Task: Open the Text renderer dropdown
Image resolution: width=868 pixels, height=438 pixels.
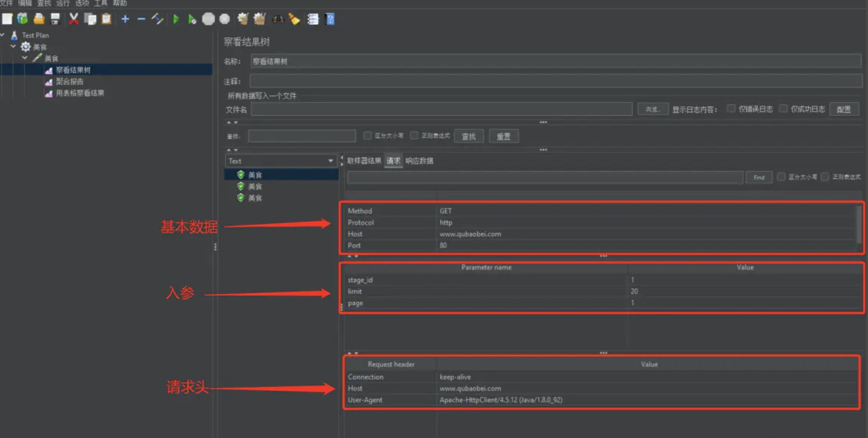Action: [280, 161]
